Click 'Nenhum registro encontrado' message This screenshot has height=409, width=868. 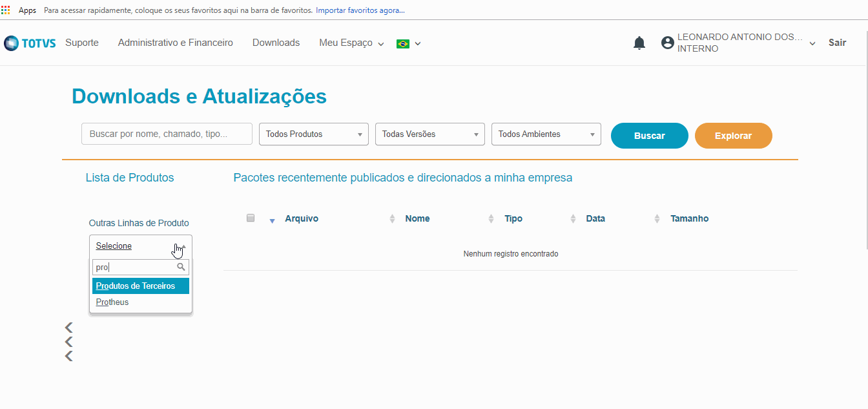pos(511,254)
